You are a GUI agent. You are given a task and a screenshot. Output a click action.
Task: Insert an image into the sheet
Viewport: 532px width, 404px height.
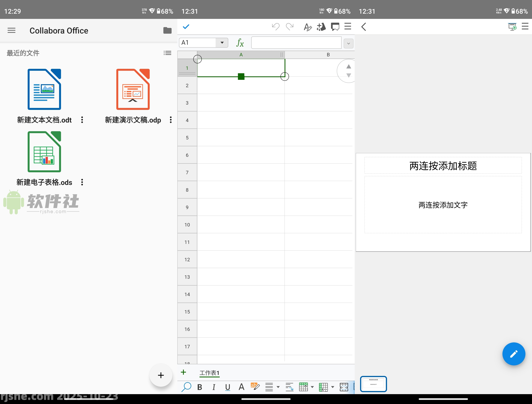(x=321, y=27)
